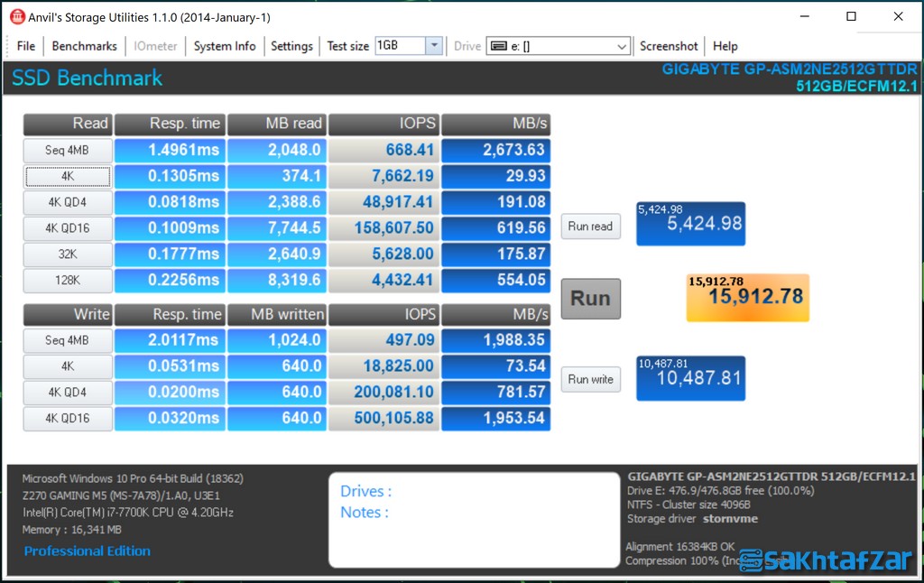Screen dimensions: 924x583
Task: Click the Write column header
Action: coord(68,314)
